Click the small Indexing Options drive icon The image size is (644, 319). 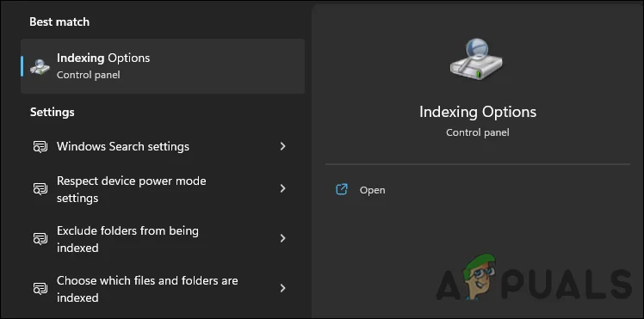[x=40, y=67]
